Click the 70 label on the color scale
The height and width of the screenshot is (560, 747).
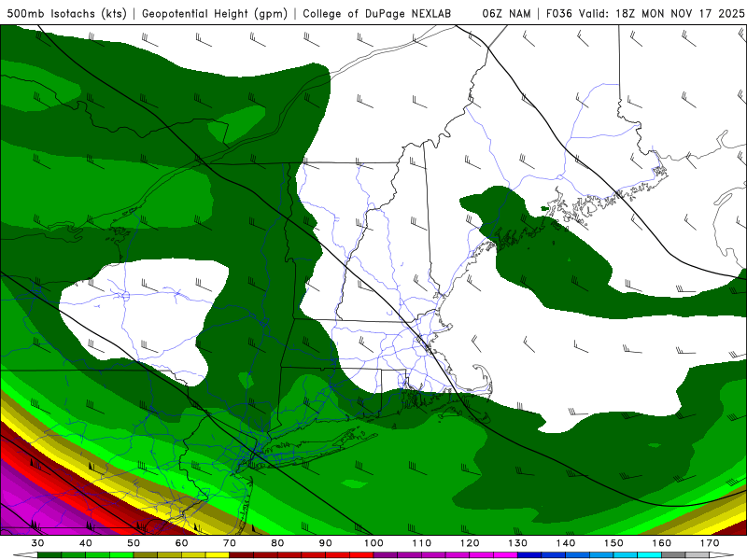[230, 543]
